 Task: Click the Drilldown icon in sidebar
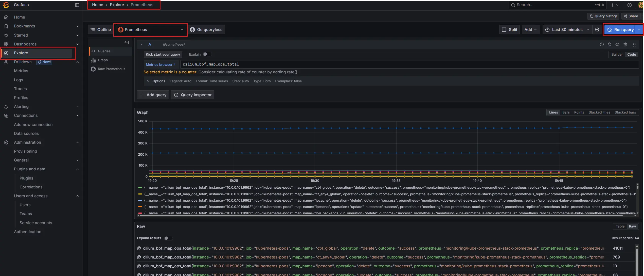[6, 62]
